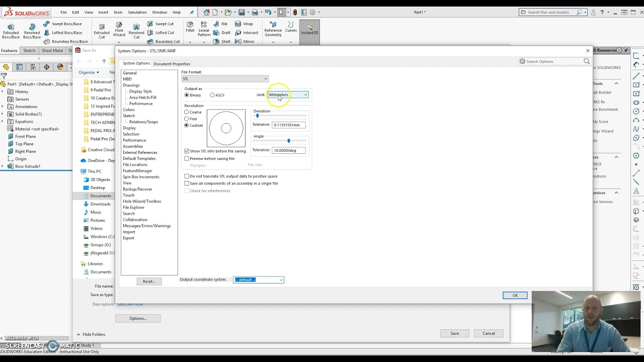This screenshot has height=362, width=644.
Task: Open the File Format dropdown
Action: click(x=225, y=79)
